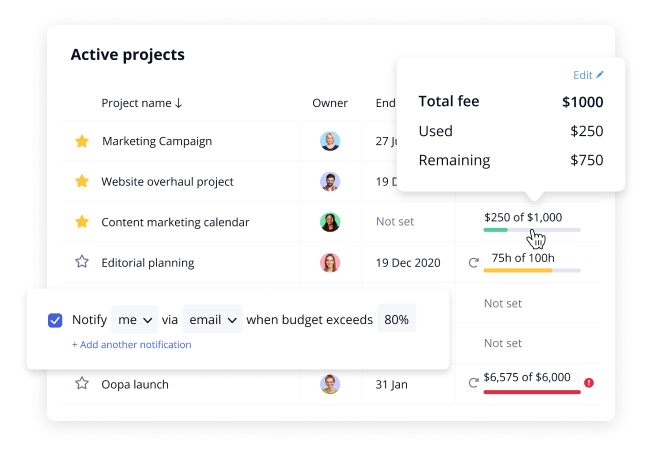Unstar the Marketing Campaign project

pyautogui.click(x=82, y=142)
